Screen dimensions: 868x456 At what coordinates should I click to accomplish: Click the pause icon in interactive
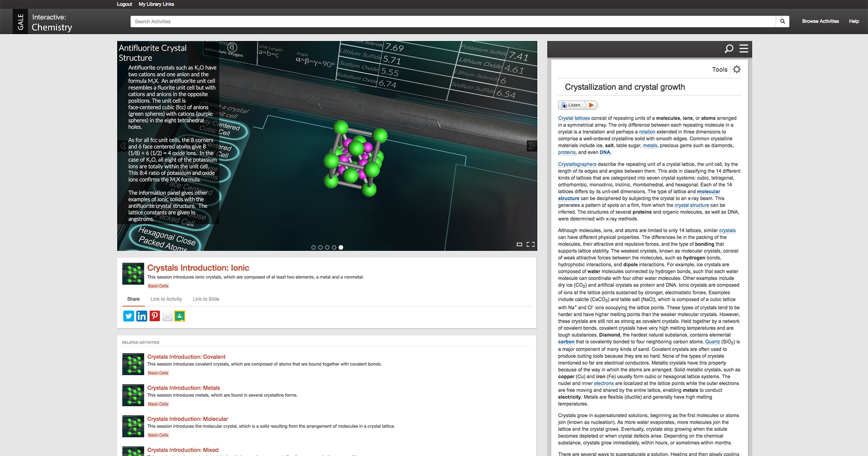(232, 47)
